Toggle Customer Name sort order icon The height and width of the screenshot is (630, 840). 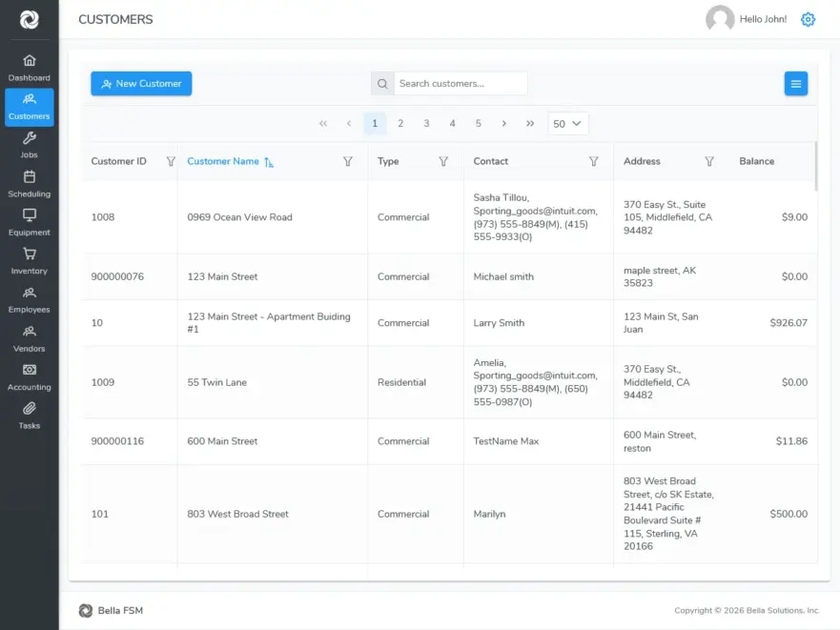[x=268, y=162]
